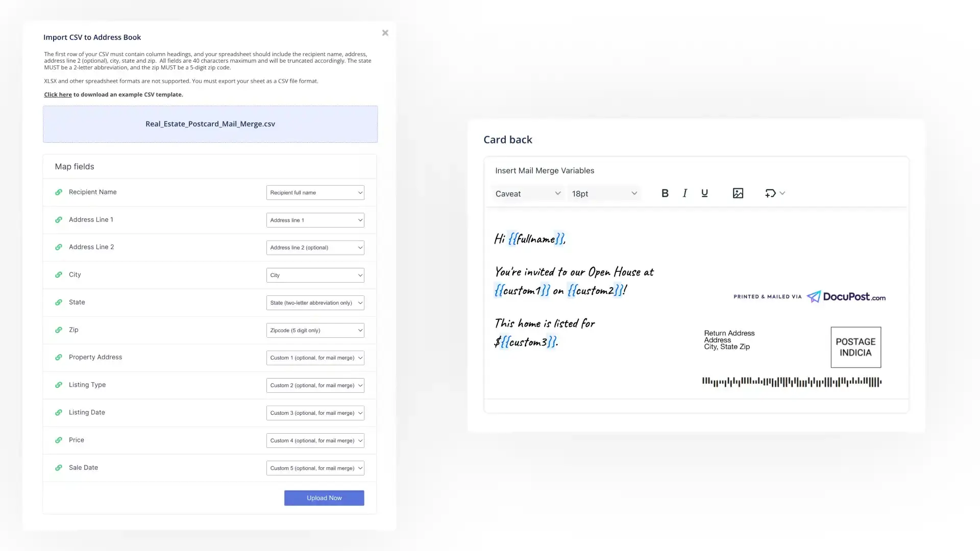Click link icon beside Listing Type

[x=59, y=385]
